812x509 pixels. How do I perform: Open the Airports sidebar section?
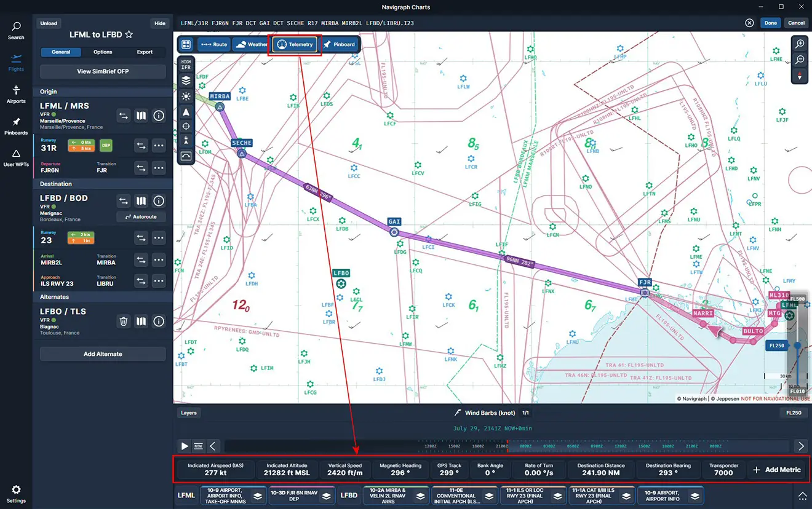[x=16, y=94]
